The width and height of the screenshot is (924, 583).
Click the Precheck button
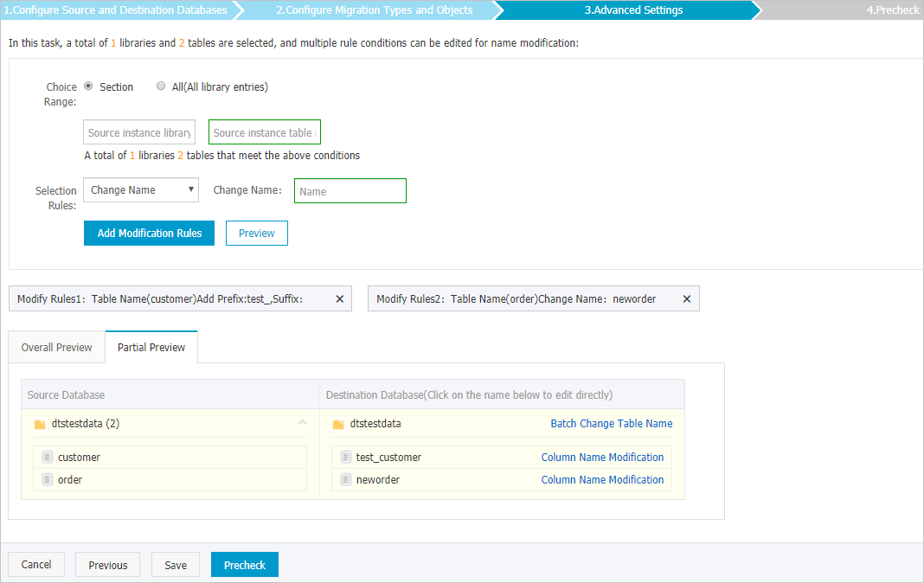244,564
